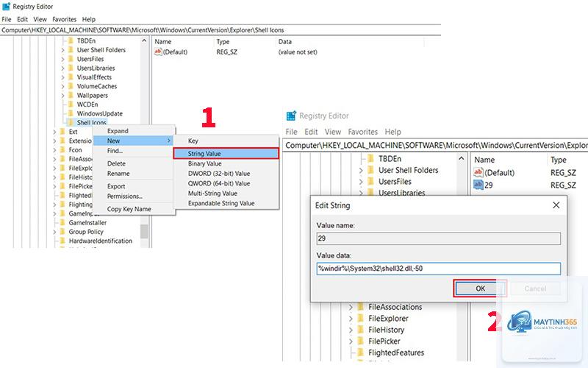Select Rename in the context menu
The height and width of the screenshot is (368, 588).
click(x=134, y=174)
